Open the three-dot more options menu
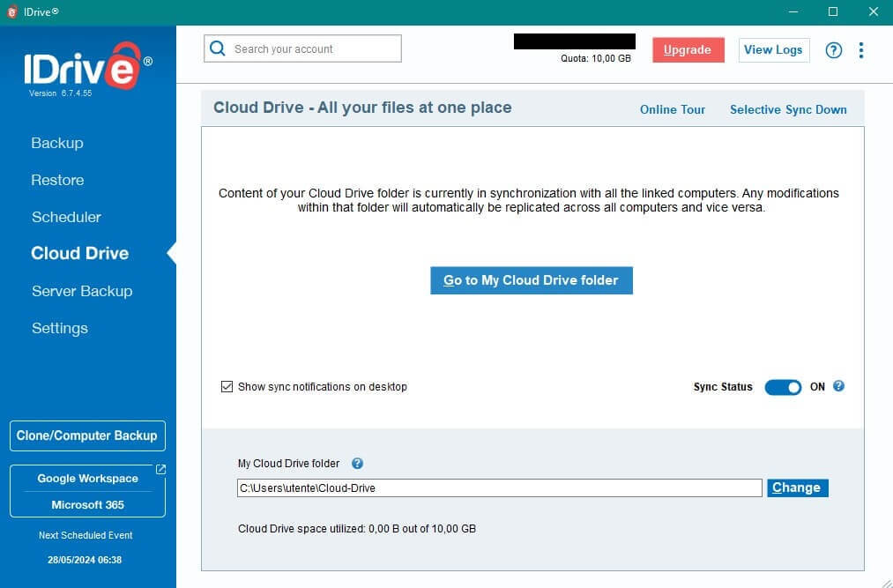 coord(861,50)
